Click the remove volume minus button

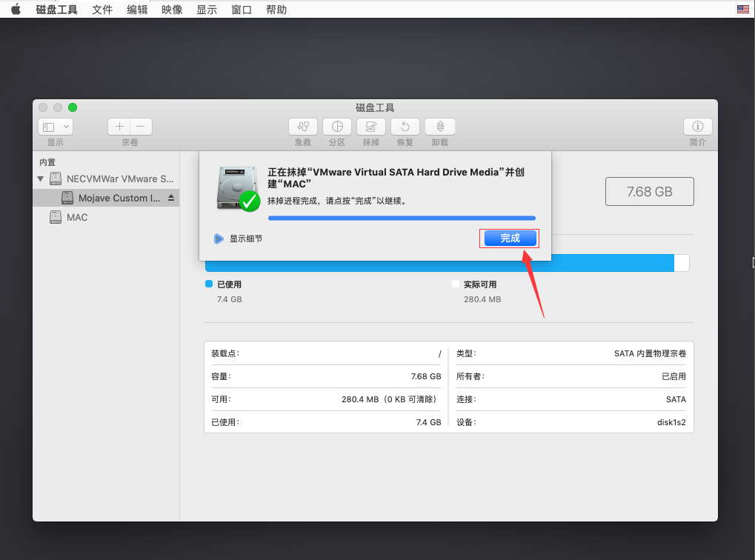[141, 127]
